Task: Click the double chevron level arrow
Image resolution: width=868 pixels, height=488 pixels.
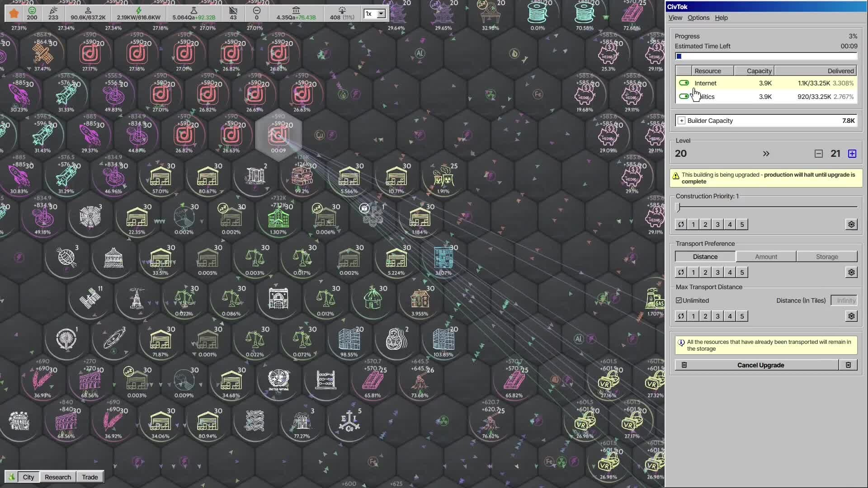Action: point(766,154)
